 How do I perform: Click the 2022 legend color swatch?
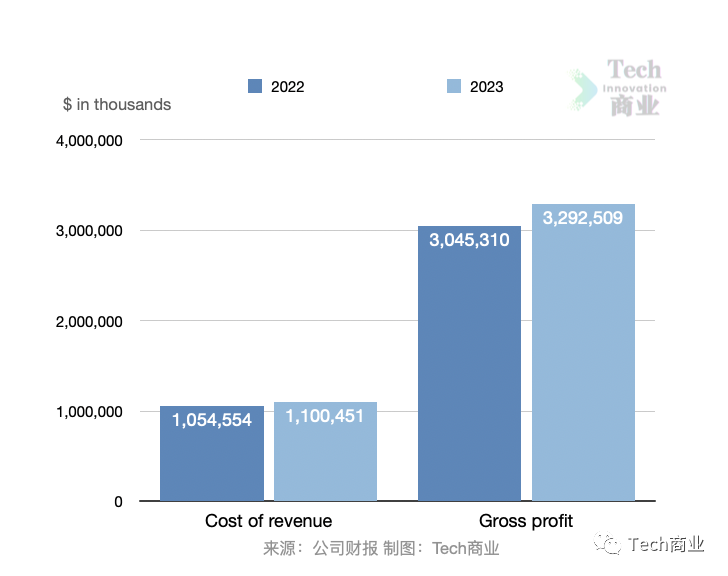pyautogui.click(x=255, y=87)
